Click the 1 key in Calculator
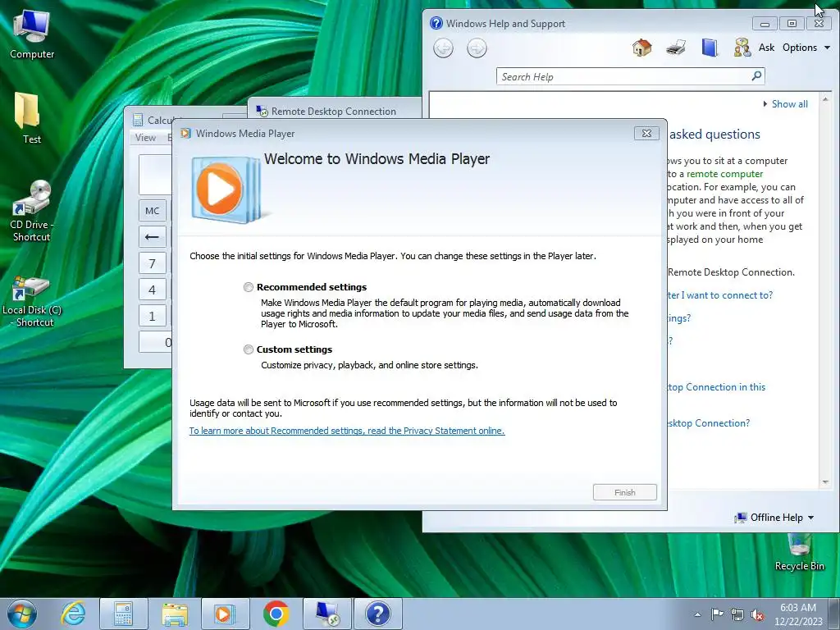 click(152, 316)
